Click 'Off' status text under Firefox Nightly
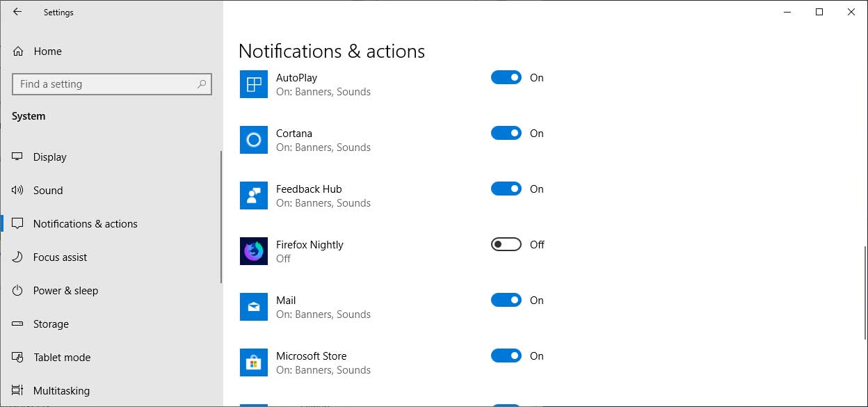 tap(283, 259)
